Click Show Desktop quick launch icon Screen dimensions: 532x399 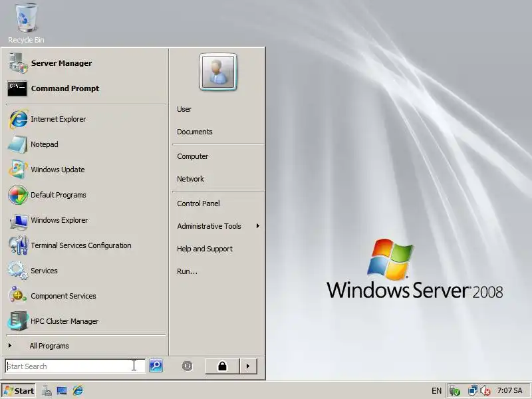tap(62, 391)
